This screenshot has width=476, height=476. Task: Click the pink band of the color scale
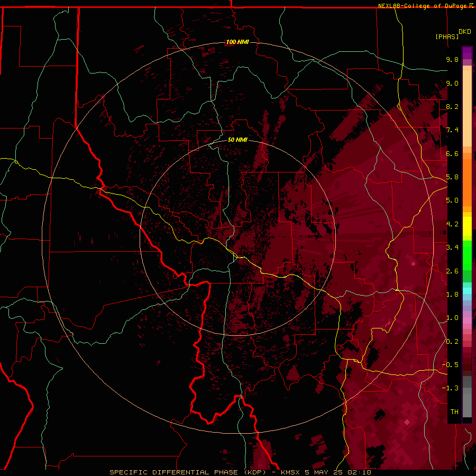point(467,321)
